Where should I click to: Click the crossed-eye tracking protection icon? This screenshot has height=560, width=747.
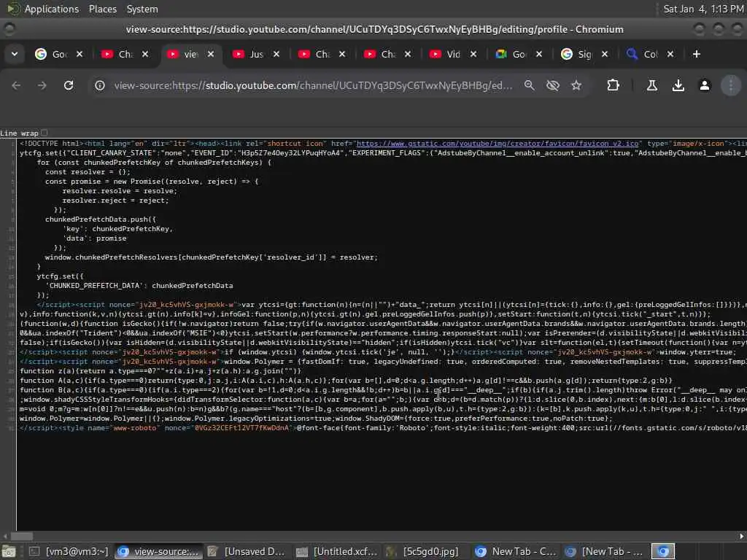click(x=553, y=85)
